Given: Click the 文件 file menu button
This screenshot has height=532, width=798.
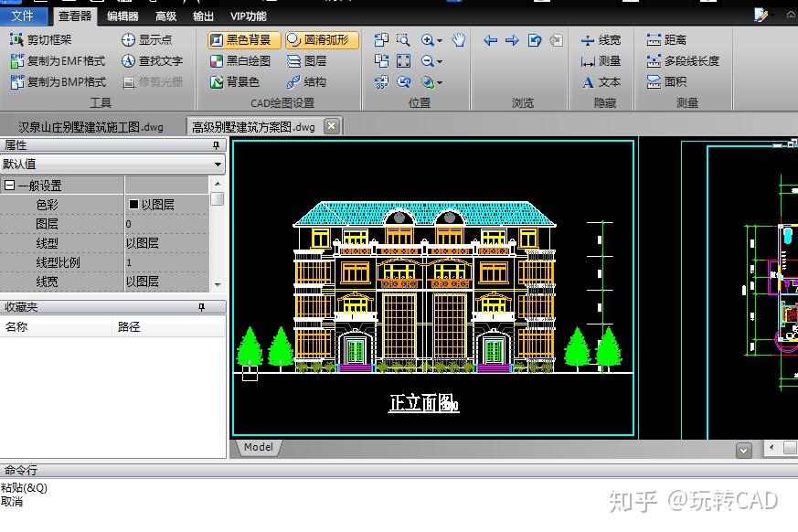Looking at the screenshot, I should 24,16.
